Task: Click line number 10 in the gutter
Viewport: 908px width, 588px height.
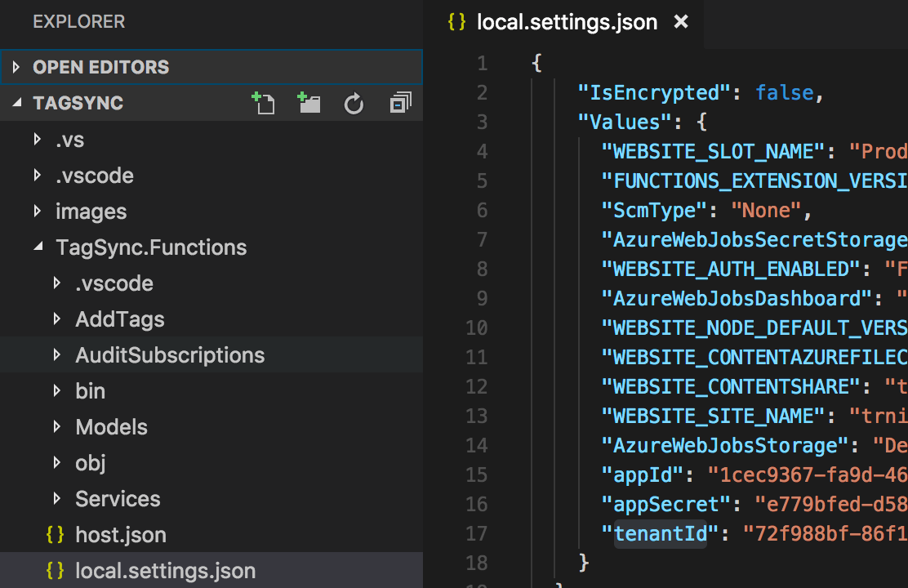Action: click(477, 327)
